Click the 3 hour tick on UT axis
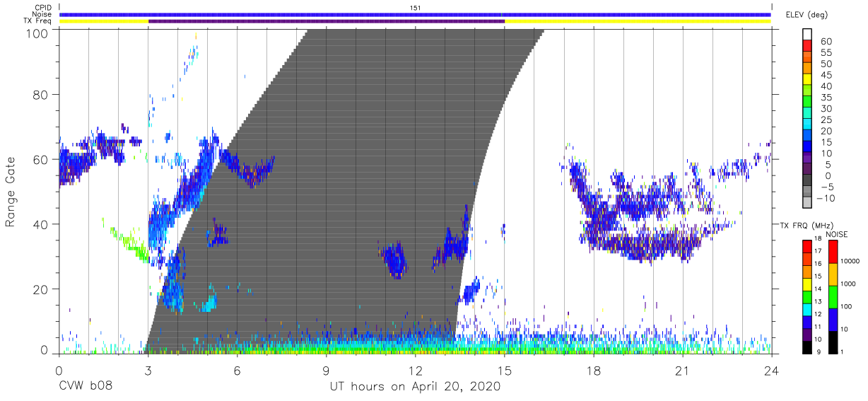 pyautogui.click(x=148, y=369)
